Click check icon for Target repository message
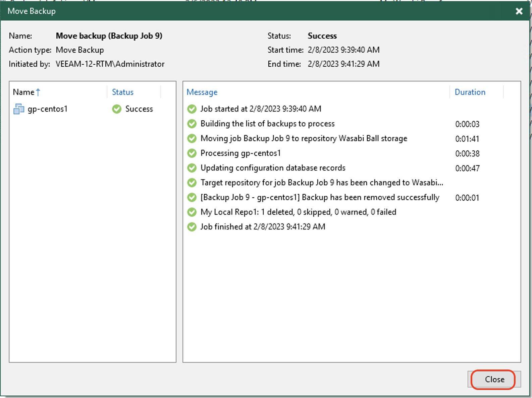Image resolution: width=532 pixels, height=398 pixels. coord(192,183)
